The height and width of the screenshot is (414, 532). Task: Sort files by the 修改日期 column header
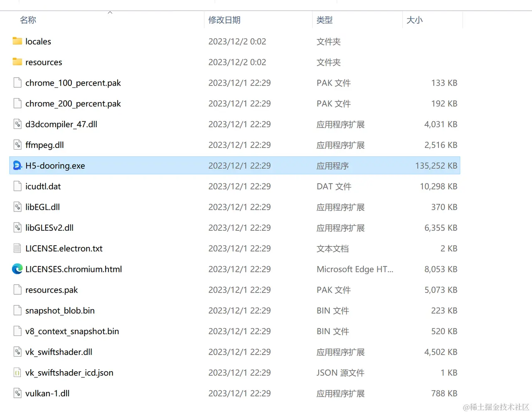point(224,20)
